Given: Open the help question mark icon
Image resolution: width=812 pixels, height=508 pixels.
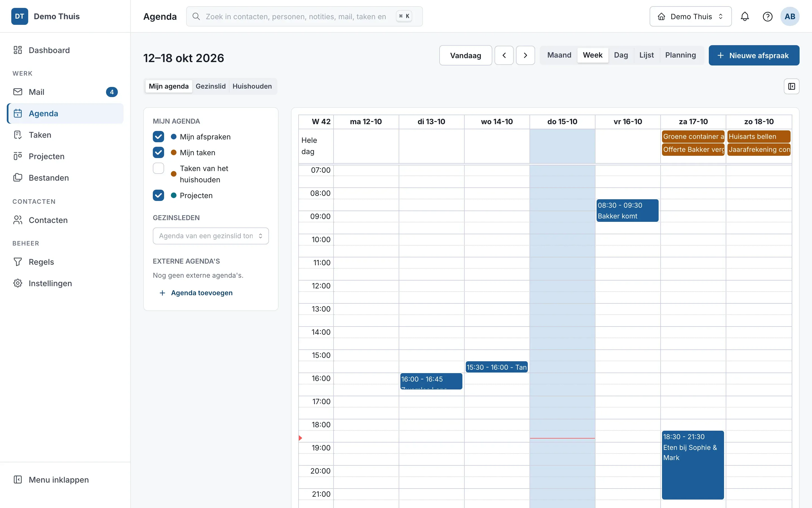Looking at the screenshot, I should (x=767, y=16).
